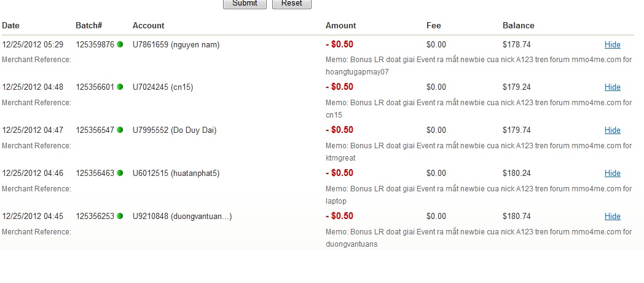Hide the cn15 transaction details
The height and width of the screenshot is (283, 644).
tap(612, 87)
